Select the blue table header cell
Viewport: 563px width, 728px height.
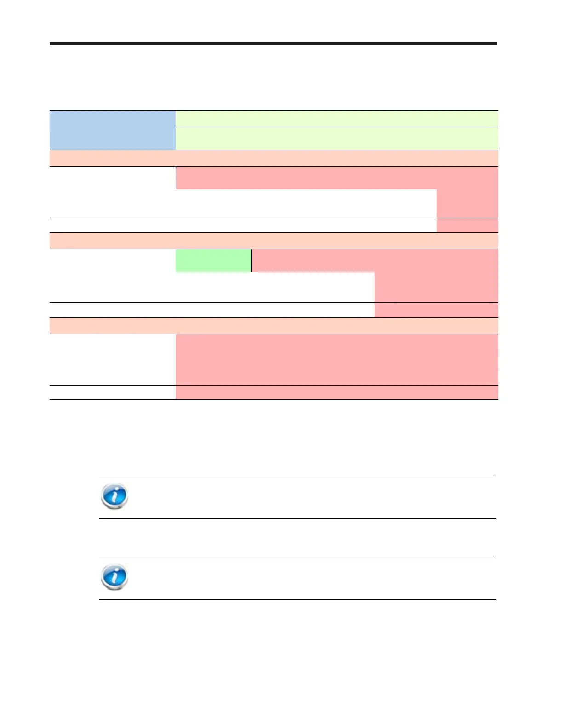pyautogui.click(x=113, y=130)
